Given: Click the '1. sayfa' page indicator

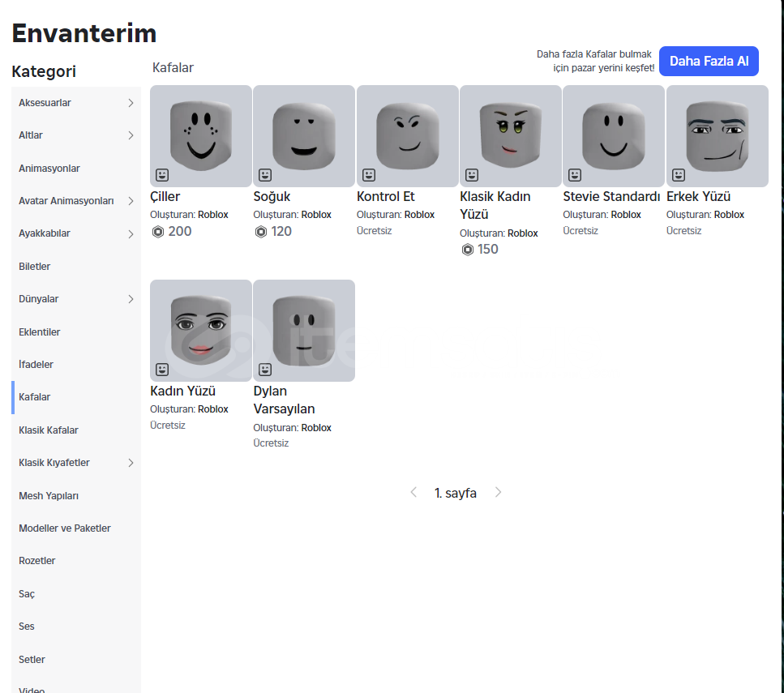Looking at the screenshot, I should [x=456, y=493].
